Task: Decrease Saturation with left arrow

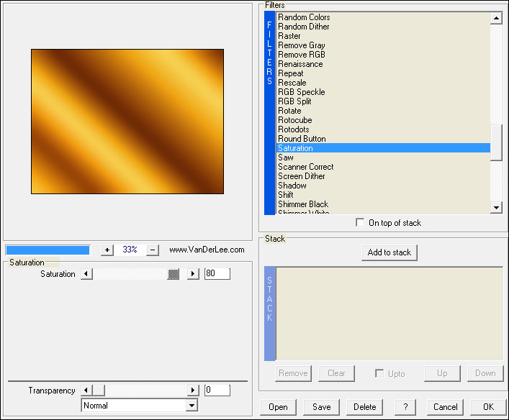Action: [x=86, y=274]
